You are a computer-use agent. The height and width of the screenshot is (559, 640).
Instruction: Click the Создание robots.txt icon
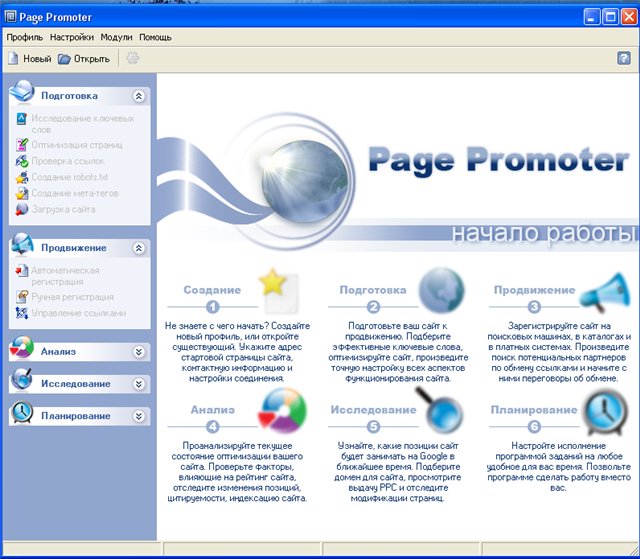[x=22, y=177]
